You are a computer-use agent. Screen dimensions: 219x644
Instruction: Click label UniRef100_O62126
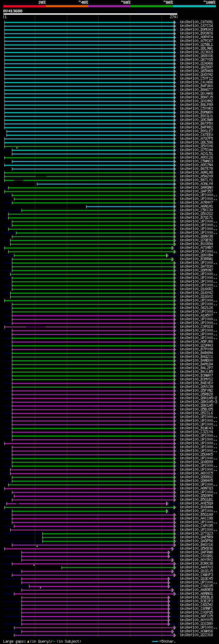coord(196,308)
